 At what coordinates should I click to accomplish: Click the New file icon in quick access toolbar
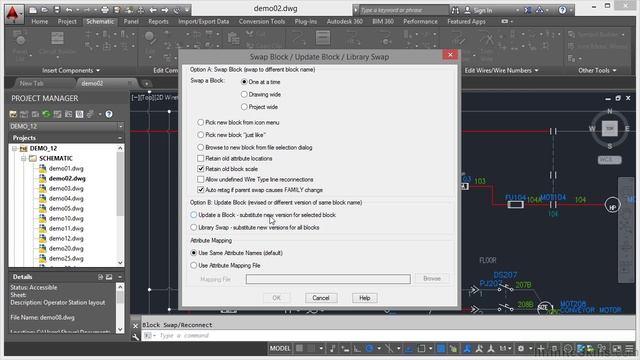tap(33, 10)
